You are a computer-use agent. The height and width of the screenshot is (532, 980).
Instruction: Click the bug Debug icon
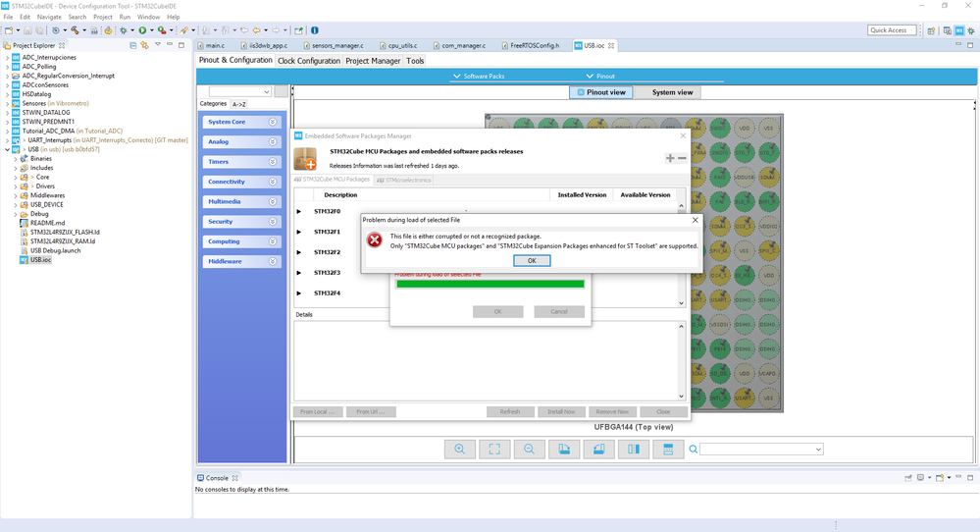pyautogui.click(x=124, y=30)
